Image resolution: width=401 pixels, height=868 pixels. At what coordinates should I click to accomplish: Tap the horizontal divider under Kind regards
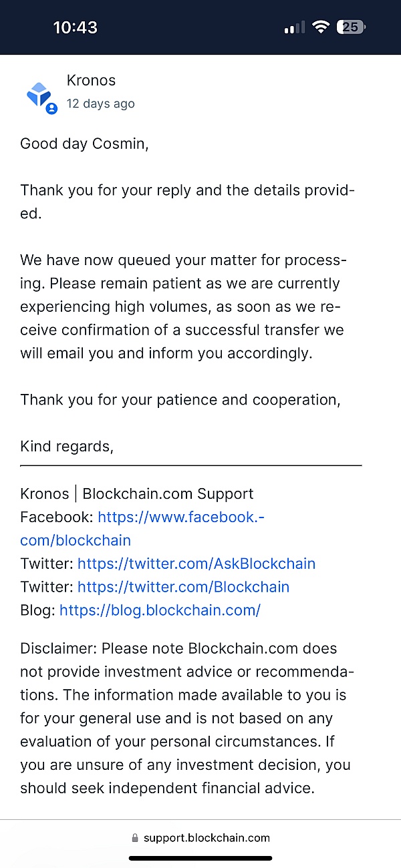[x=190, y=465]
